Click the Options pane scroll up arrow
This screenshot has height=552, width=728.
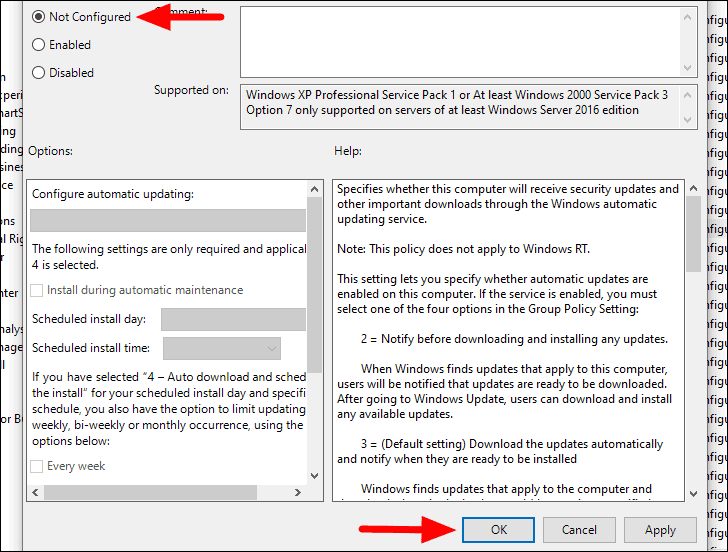[314, 189]
